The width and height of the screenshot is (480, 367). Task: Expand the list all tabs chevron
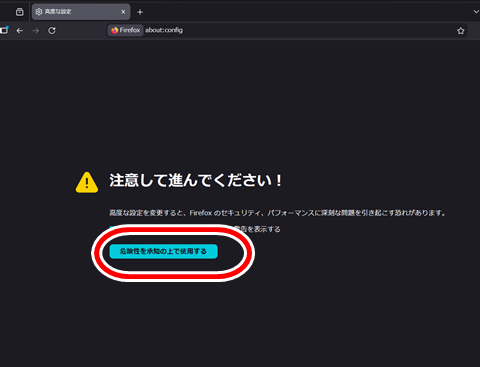tap(476, 12)
